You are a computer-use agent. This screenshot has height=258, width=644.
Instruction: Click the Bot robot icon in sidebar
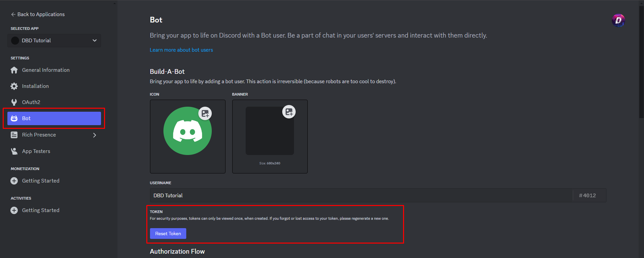(x=14, y=118)
